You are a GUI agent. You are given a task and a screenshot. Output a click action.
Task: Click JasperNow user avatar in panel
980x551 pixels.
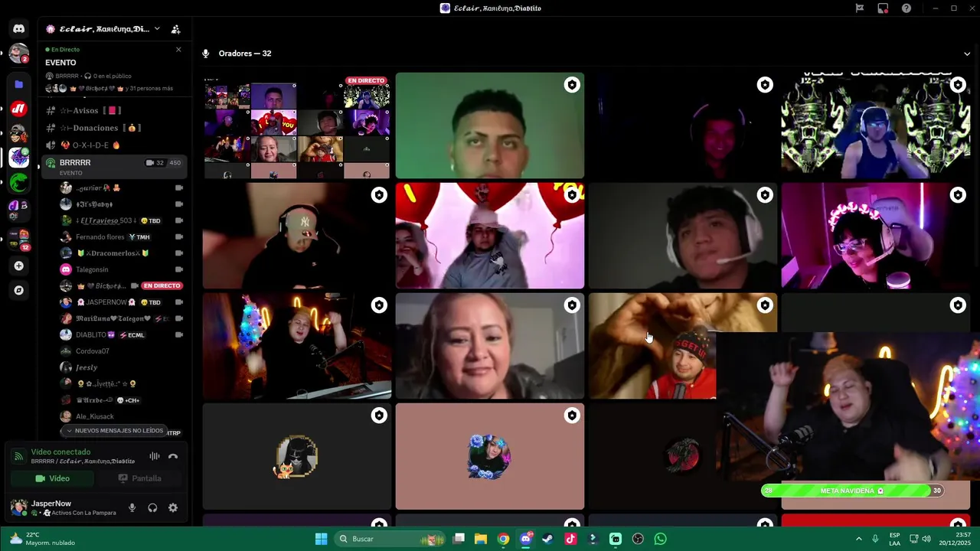(18, 507)
